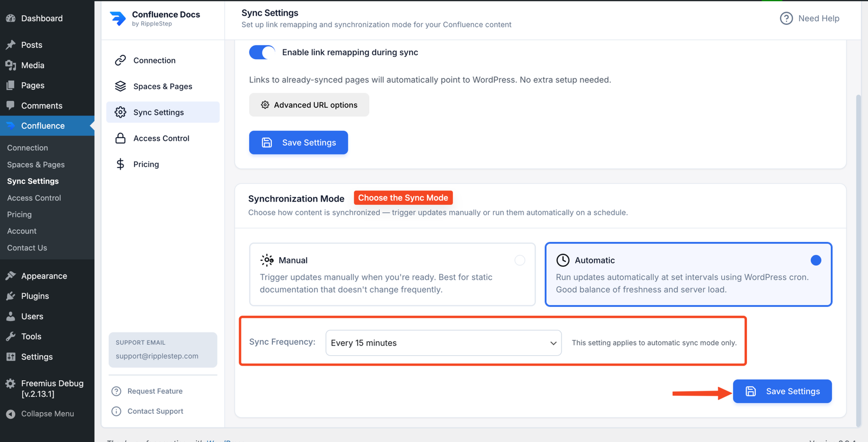Open Access Control submenu under Confluence

click(x=34, y=198)
